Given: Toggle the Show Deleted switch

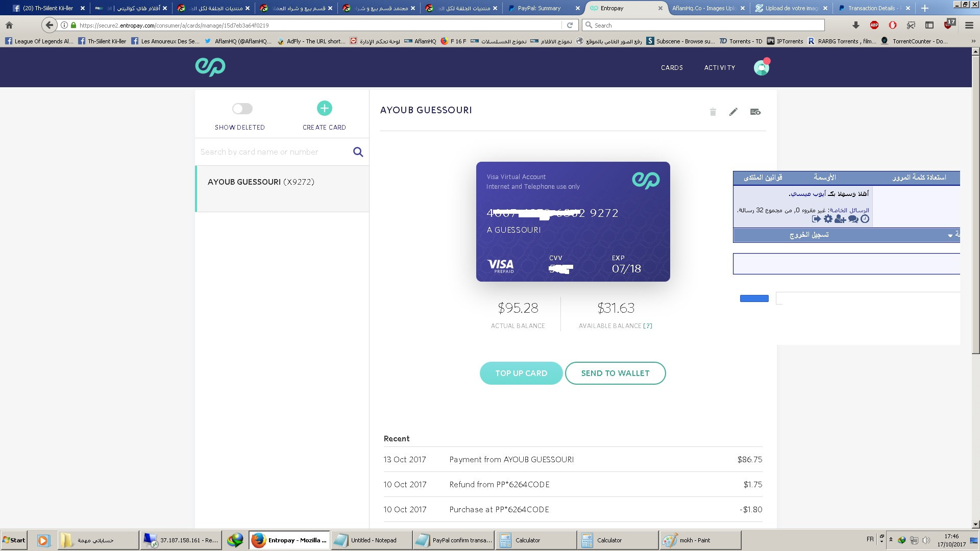Looking at the screenshot, I should [242, 109].
